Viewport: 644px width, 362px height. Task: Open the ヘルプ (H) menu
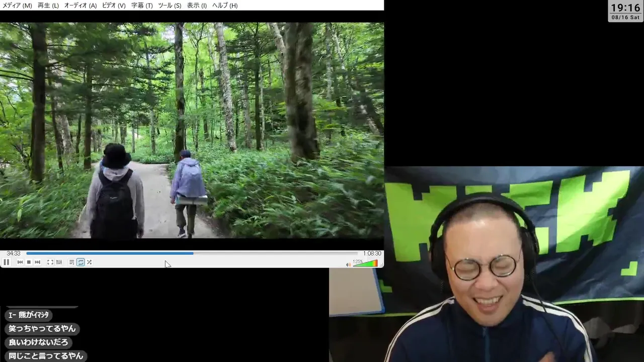click(x=225, y=6)
